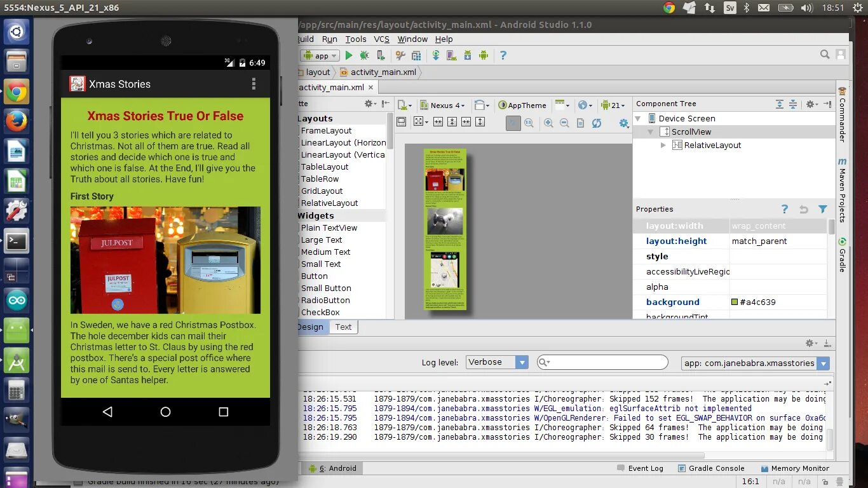Screen dimensions: 868x488
Task: Open Google Chrome from Ubuntu launcher
Action: (17, 92)
